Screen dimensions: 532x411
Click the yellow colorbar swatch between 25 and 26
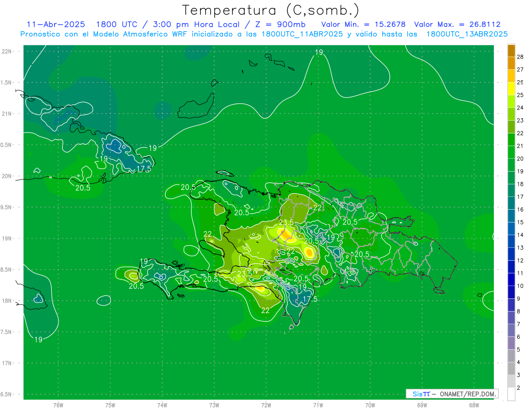pyautogui.click(x=511, y=88)
